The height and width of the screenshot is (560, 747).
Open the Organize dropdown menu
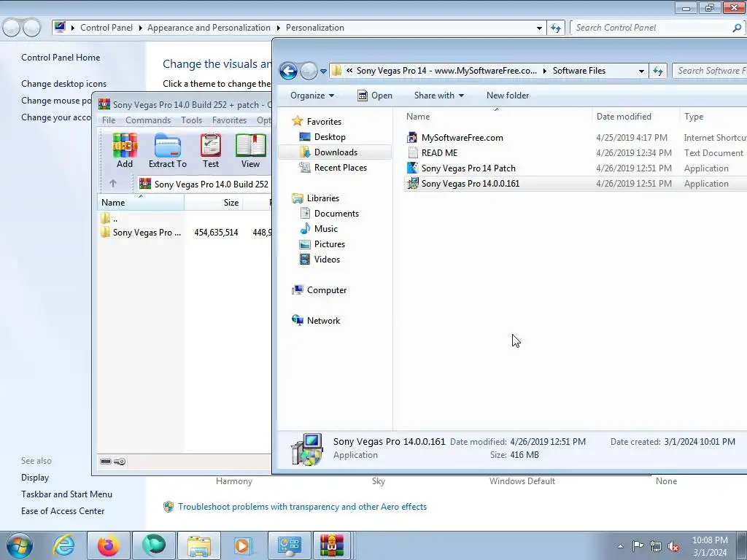[x=312, y=96]
